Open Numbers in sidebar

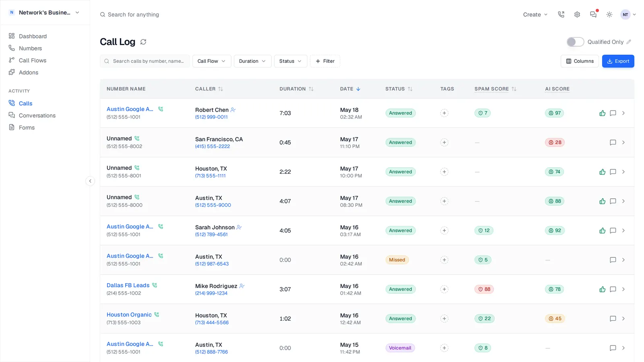coord(30,48)
